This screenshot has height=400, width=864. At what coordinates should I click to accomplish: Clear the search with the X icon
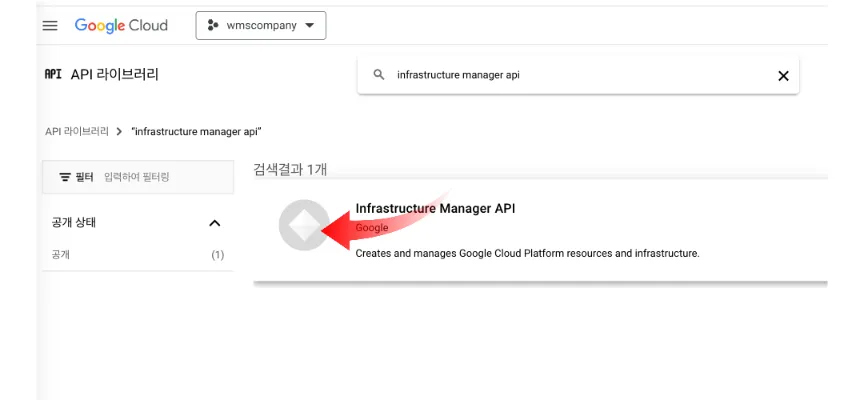click(783, 76)
